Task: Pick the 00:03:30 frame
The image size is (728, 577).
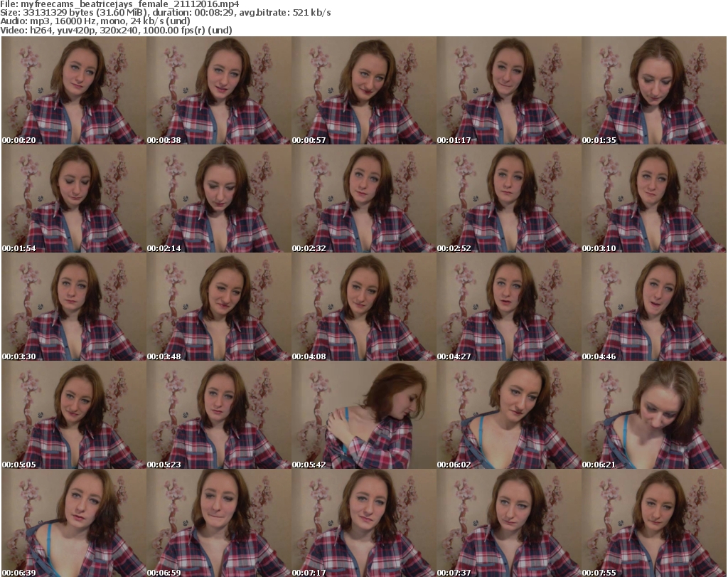Action: [x=74, y=307]
